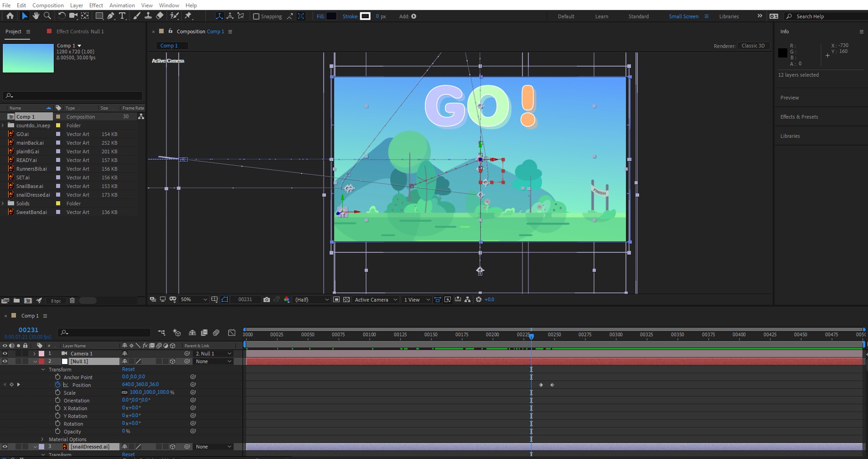The image size is (868, 459).
Task: Select the Pan Behind anchor point tool
Action: [x=85, y=16]
